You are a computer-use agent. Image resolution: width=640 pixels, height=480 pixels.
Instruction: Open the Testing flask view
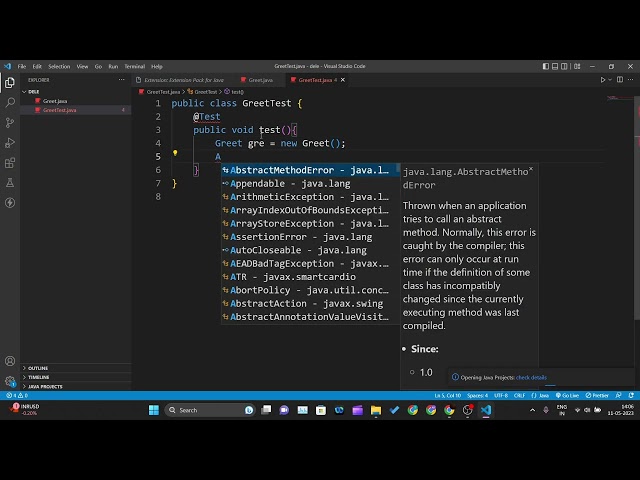click(x=10, y=182)
